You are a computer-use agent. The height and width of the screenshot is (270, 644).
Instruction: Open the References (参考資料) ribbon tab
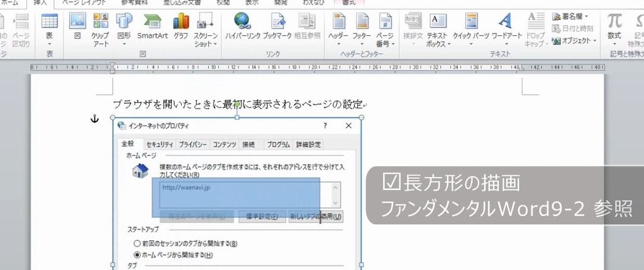(136, 3)
